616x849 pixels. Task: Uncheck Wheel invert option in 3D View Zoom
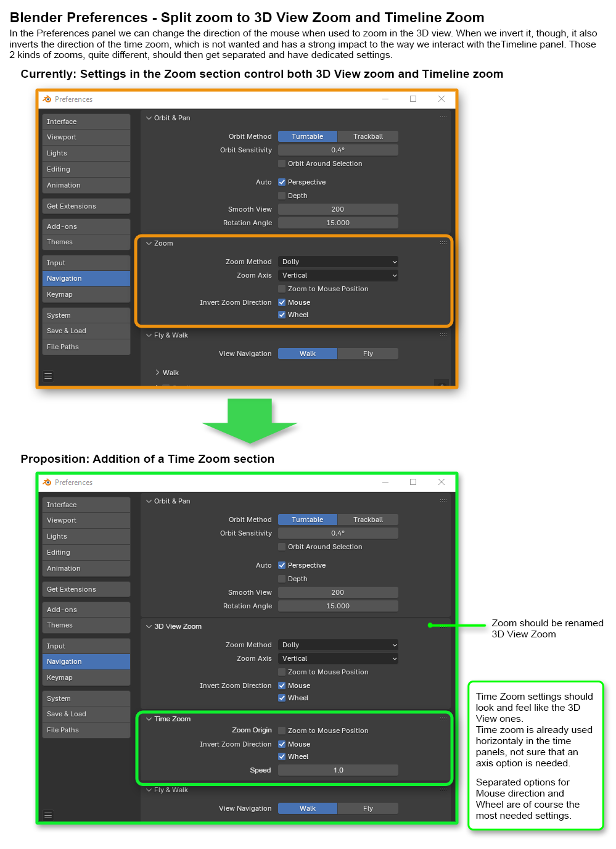(282, 698)
